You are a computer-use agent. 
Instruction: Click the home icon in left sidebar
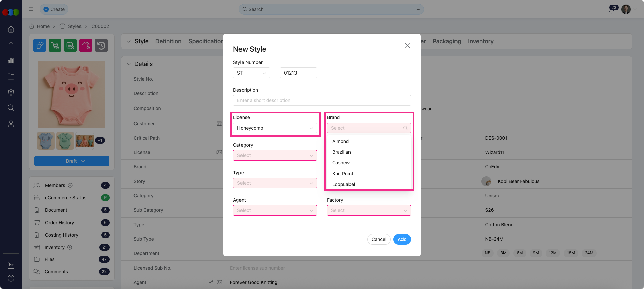point(11,29)
